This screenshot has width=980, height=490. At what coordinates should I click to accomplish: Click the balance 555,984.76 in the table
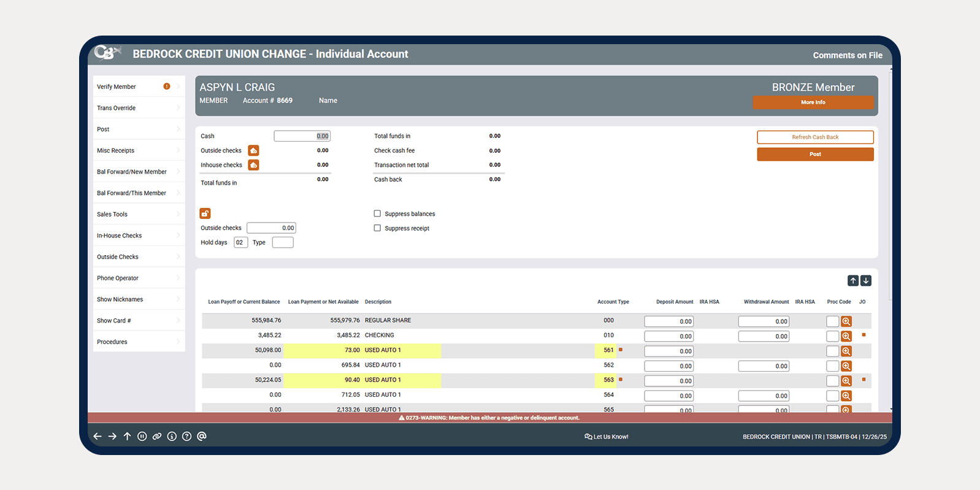click(x=266, y=320)
